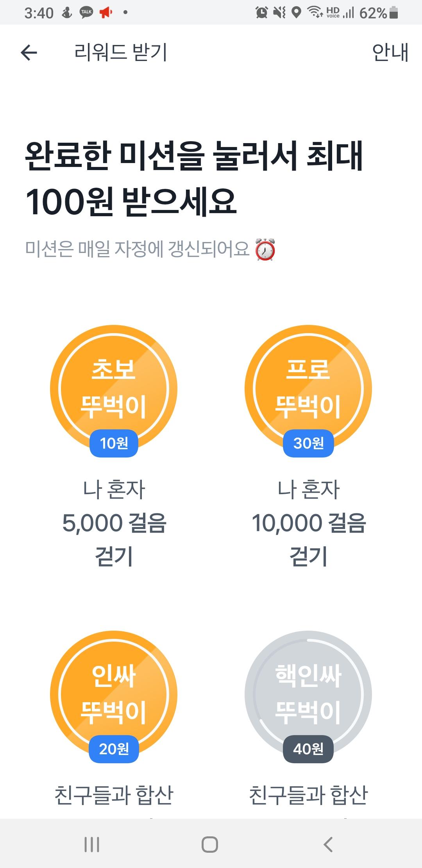Image resolution: width=422 pixels, height=868 pixels.
Task: Tap the dark 40원 reward badge
Action: tap(308, 749)
